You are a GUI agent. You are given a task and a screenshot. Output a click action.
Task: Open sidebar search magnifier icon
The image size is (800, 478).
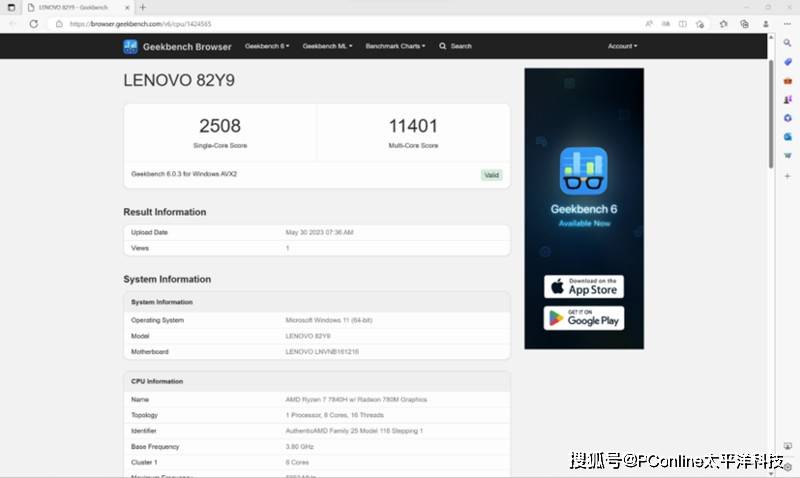coord(788,43)
